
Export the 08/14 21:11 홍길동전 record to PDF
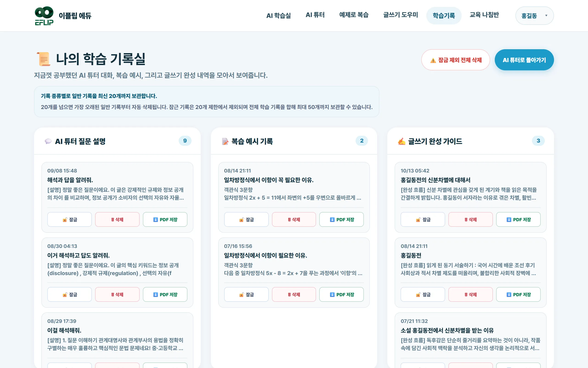(518, 294)
